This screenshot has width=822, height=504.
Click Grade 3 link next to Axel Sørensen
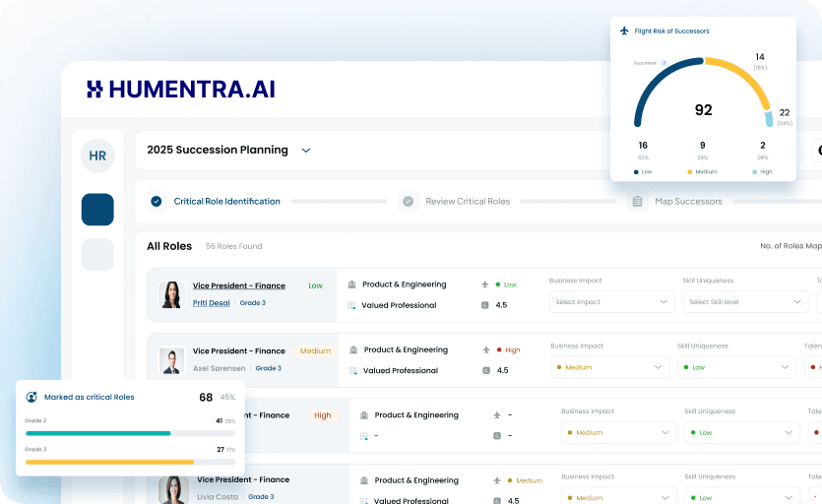269,368
